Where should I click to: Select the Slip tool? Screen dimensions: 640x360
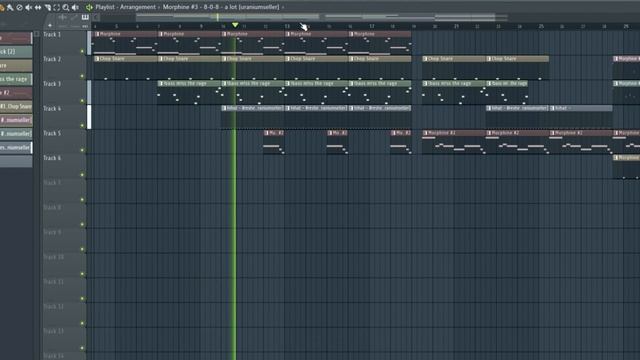pos(38,7)
